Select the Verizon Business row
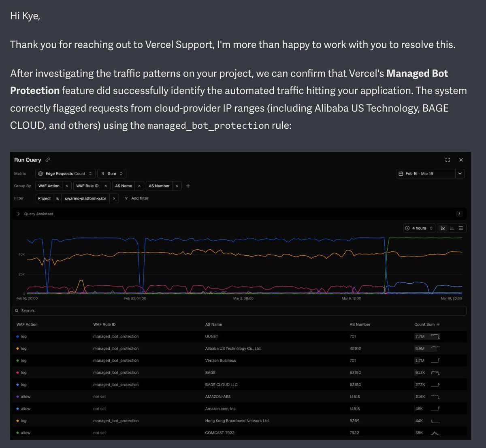The height and width of the screenshot is (448, 486). (239, 361)
